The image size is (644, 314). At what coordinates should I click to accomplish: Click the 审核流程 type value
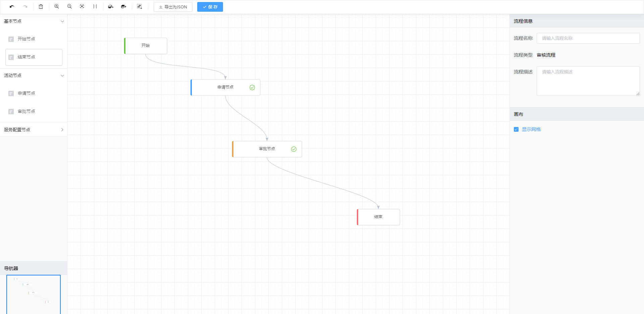pyautogui.click(x=546, y=55)
